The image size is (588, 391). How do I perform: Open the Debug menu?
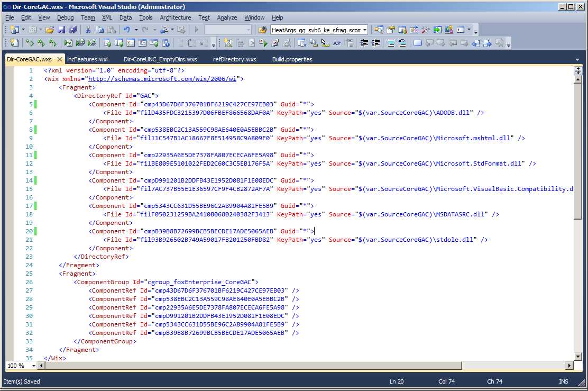point(65,17)
